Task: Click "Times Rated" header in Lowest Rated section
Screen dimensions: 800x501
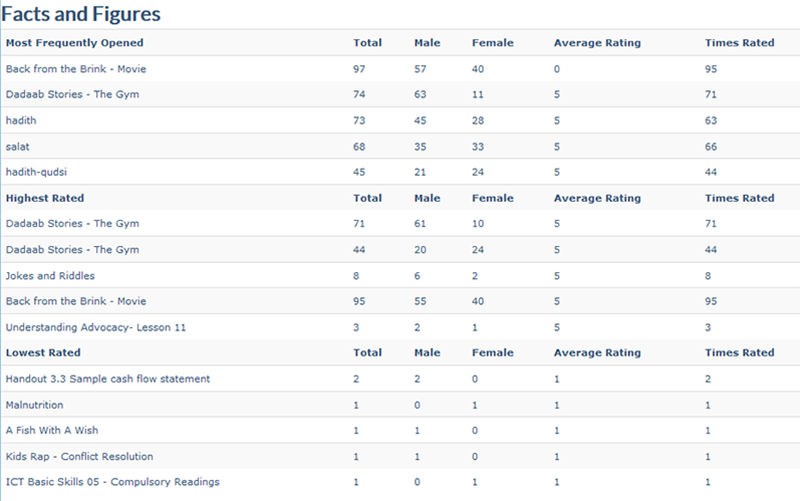Action: coord(739,353)
